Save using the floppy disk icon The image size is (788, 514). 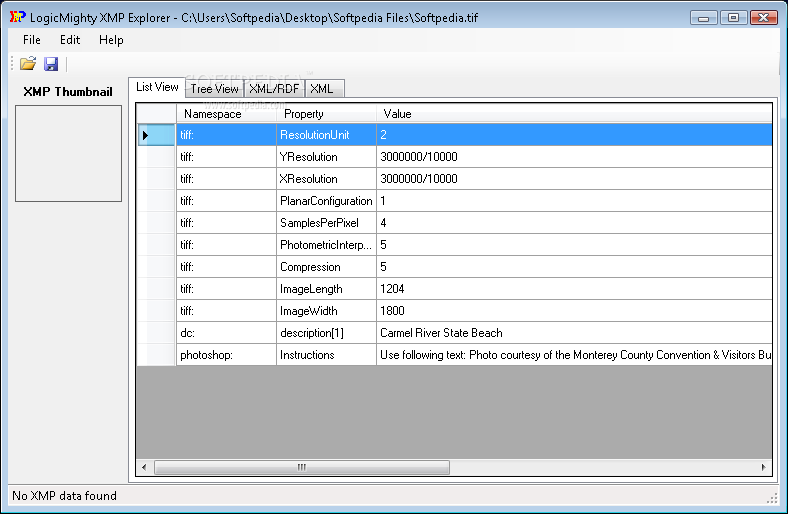point(51,64)
